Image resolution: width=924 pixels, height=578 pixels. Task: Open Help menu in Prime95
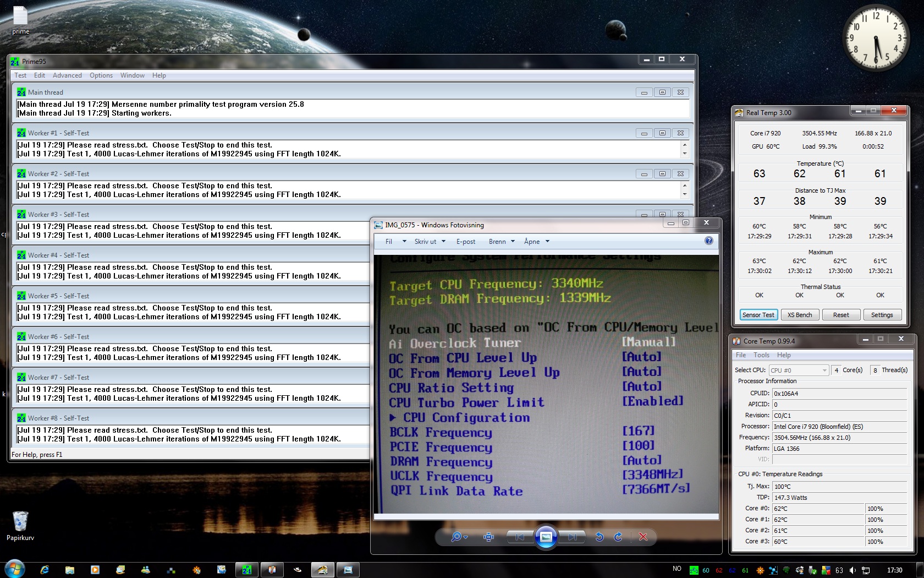pos(159,75)
